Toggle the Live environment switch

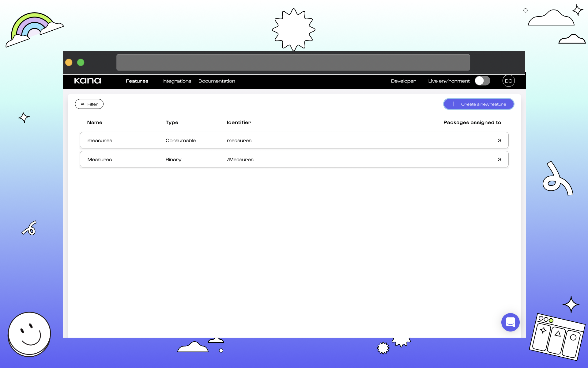coord(482,81)
